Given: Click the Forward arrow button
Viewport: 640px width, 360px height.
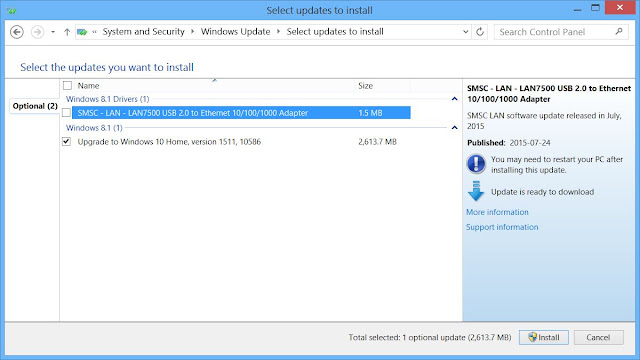Looking at the screenshot, I should 37,32.
